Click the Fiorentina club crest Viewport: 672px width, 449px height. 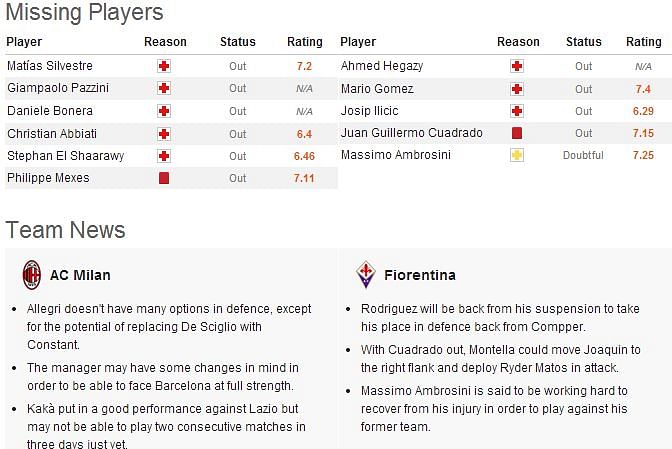[x=366, y=275]
